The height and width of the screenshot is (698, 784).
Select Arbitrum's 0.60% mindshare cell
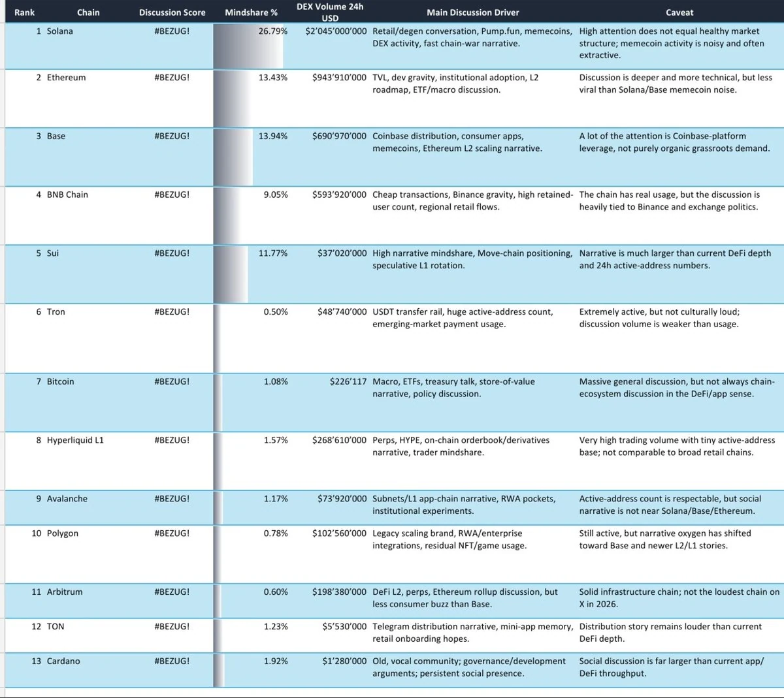[276, 592]
